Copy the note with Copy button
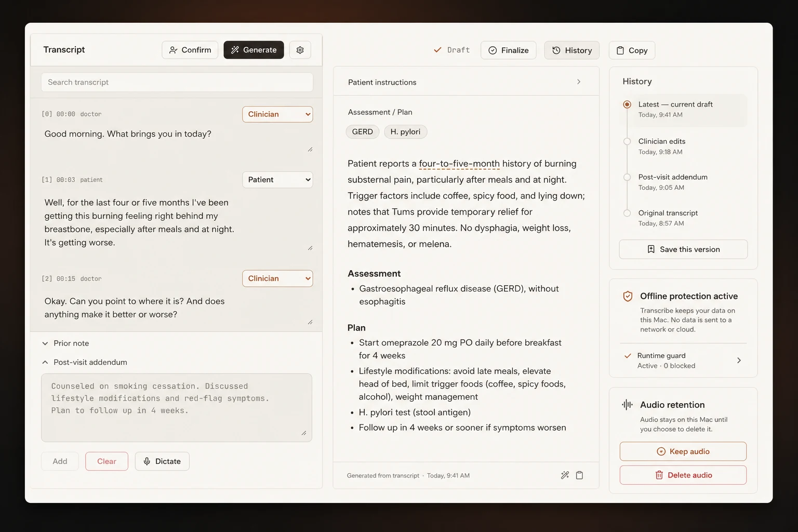798x532 pixels. [632, 50]
